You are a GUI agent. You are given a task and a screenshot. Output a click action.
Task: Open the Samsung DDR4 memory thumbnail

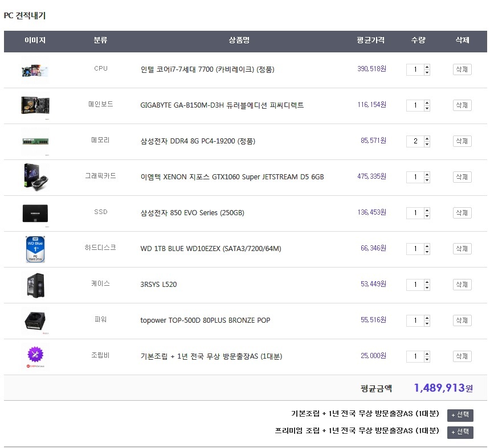[35, 141]
